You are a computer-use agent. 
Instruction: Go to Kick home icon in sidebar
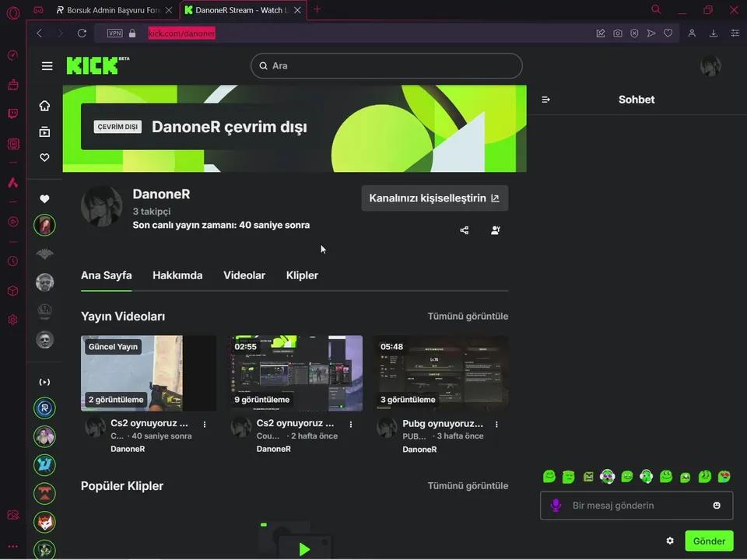pos(44,106)
